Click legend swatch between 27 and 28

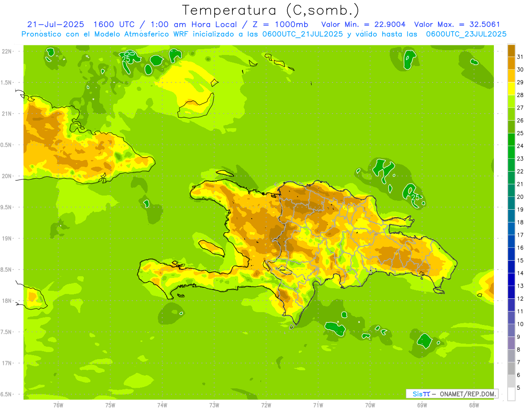(x=511, y=101)
